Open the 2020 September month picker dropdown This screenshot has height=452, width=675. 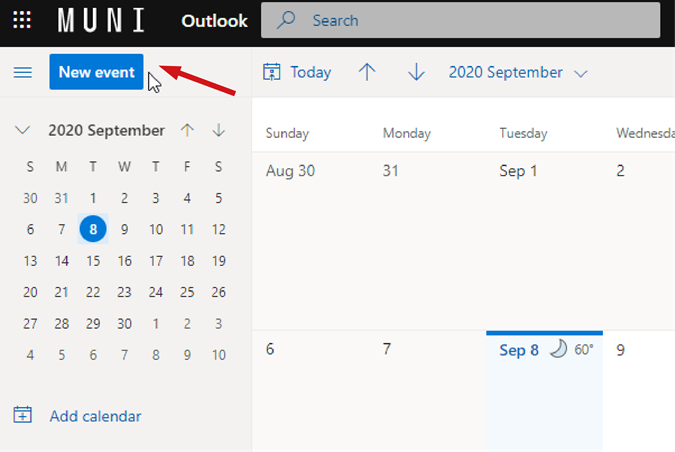point(517,72)
